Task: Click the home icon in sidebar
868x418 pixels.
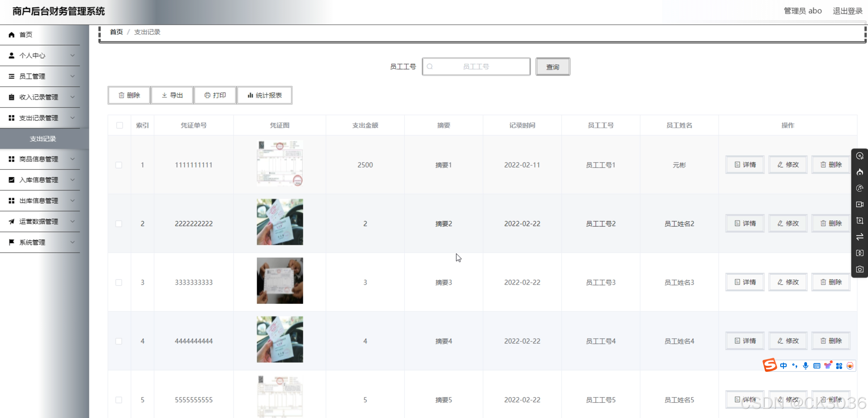Action: (x=11, y=35)
